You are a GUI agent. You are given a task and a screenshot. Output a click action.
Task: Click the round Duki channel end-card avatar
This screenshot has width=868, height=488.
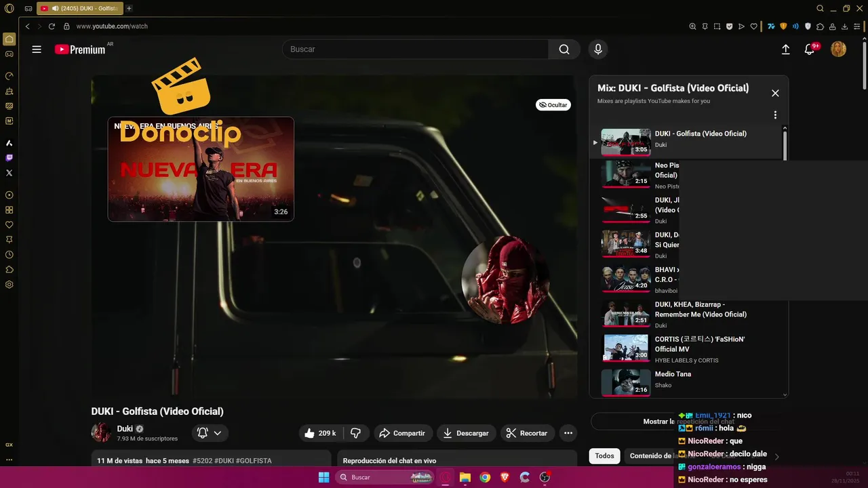click(505, 280)
